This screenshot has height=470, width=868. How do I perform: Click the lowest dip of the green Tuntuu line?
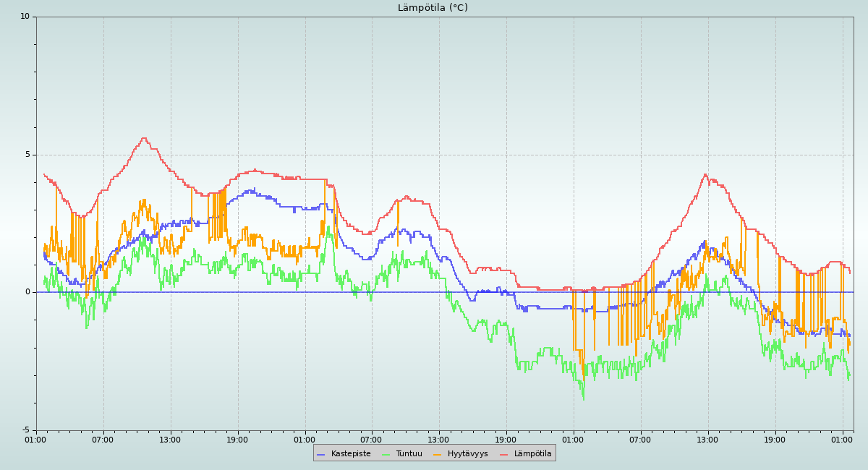(583, 399)
